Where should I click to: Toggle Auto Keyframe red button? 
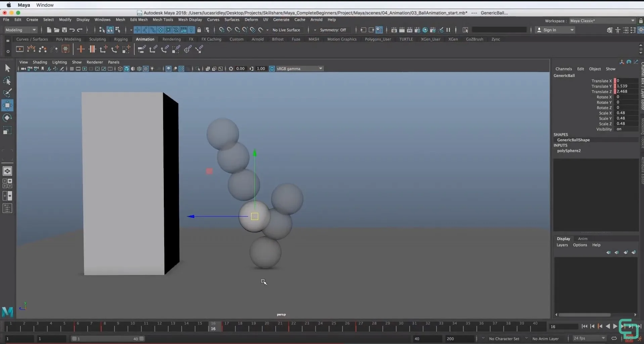tap(629, 339)
